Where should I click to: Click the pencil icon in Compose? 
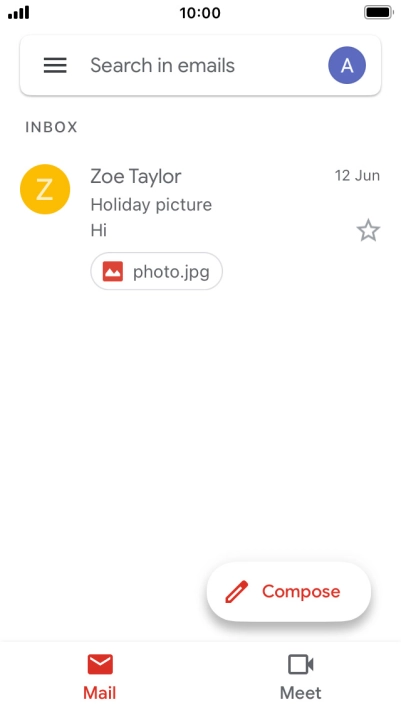pyautogui.click(x=237, y=592)
